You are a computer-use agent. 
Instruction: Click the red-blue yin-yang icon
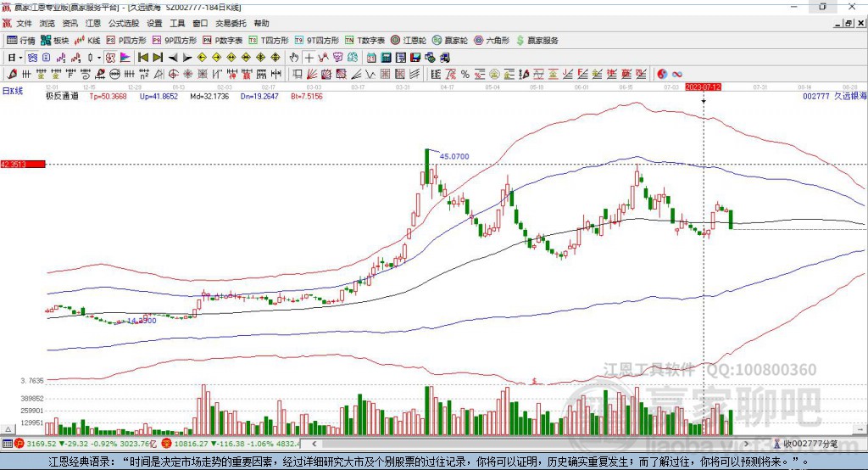point(662,75)
